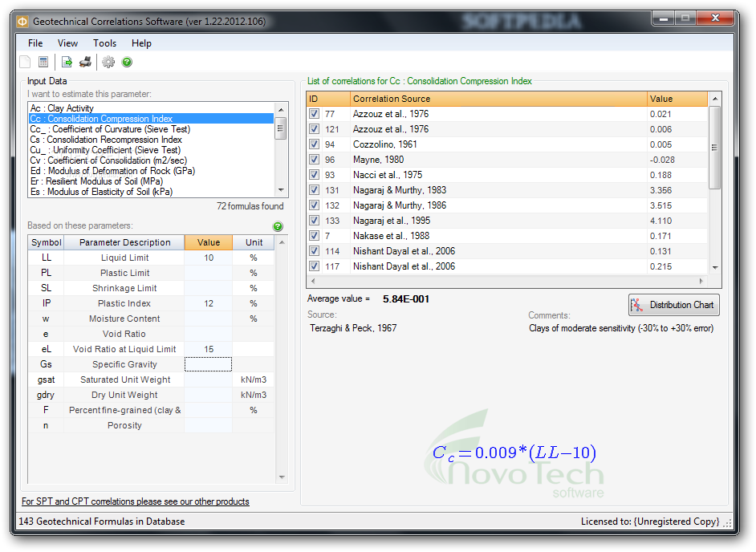Click the correlations horizontal scroll right arrow
The height and width of the screenshot is (552, 756).
(701, 281)
